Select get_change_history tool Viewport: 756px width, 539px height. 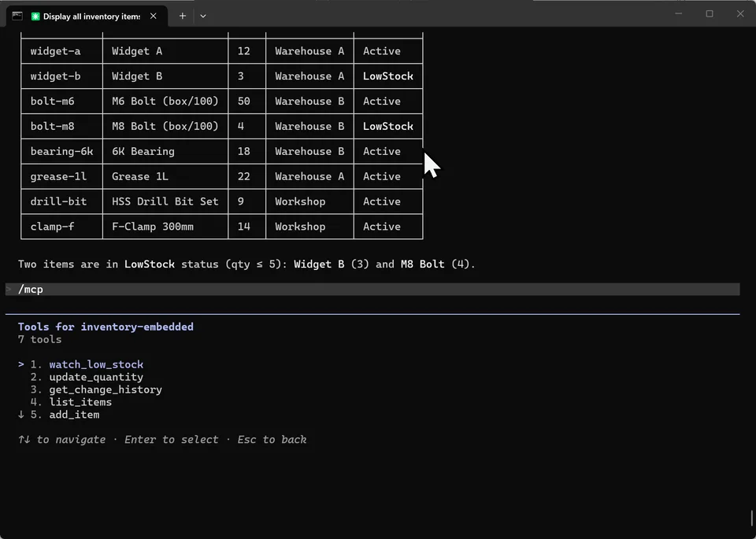(x=106, y=389)
